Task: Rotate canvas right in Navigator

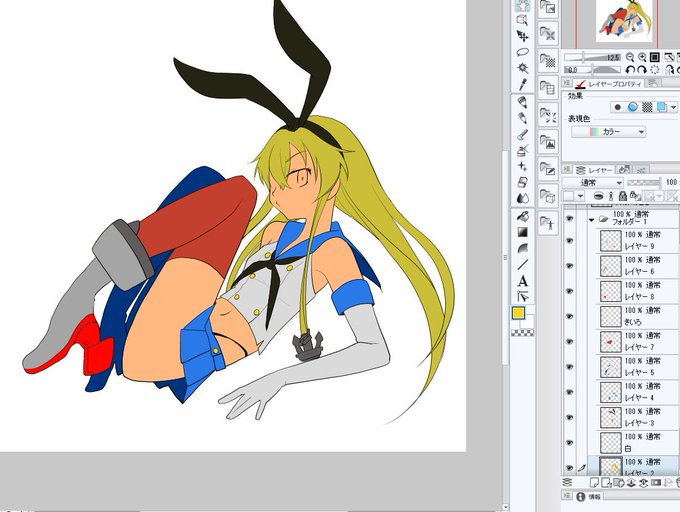Action: coord(642,70)
